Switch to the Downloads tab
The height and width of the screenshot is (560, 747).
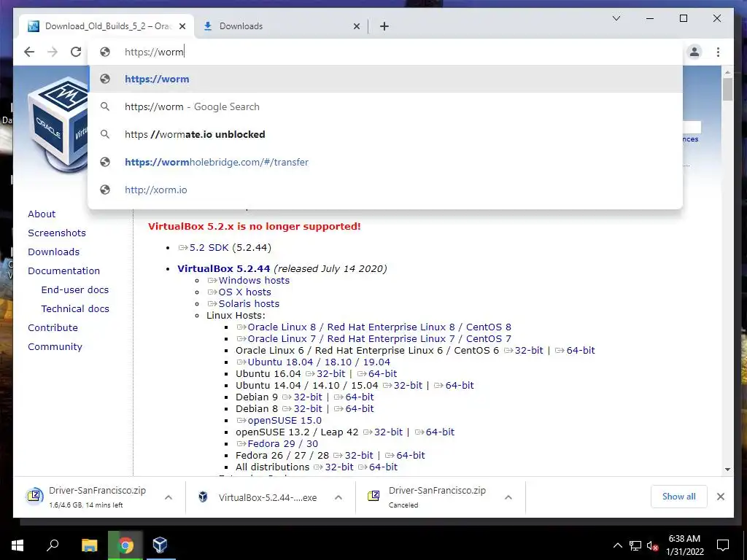[281, 26]
